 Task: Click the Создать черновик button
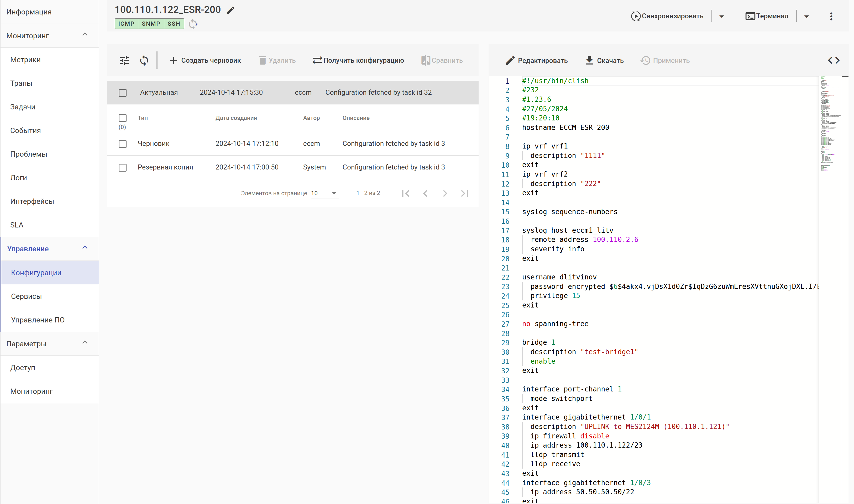pyautogui.click(x=205, y=60)
